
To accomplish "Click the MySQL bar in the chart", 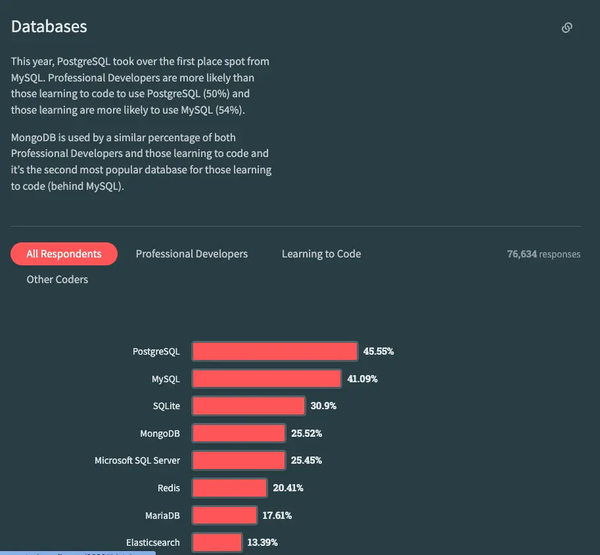I will pos(267,379).
